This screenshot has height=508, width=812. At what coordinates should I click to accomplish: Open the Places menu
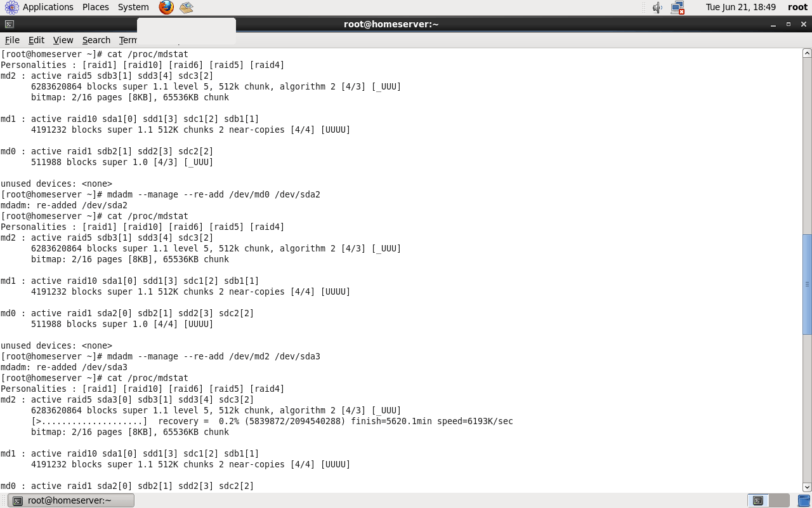tap(95, 7)
